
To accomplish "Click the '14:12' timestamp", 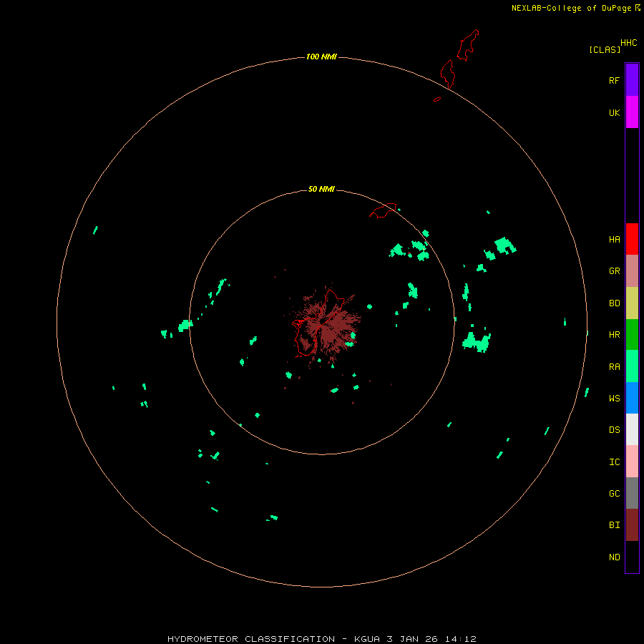I will pyautogui.click(x=460, y=639).
